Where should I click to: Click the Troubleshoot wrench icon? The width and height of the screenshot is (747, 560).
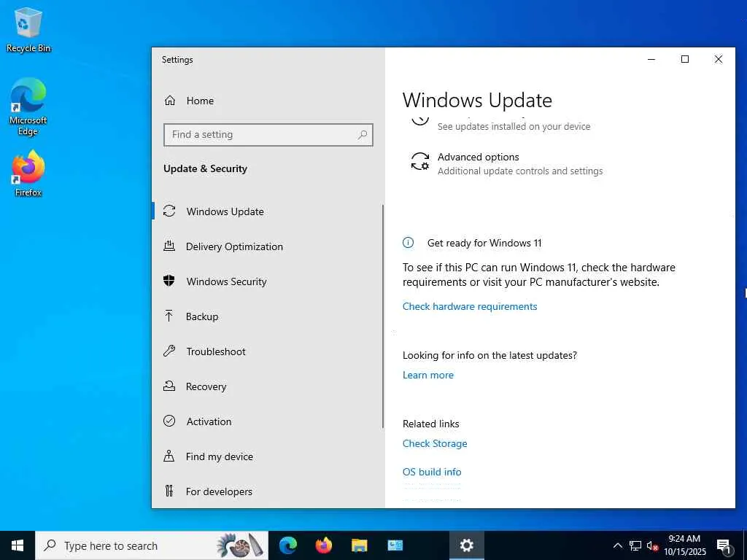(x=169, y=351)
